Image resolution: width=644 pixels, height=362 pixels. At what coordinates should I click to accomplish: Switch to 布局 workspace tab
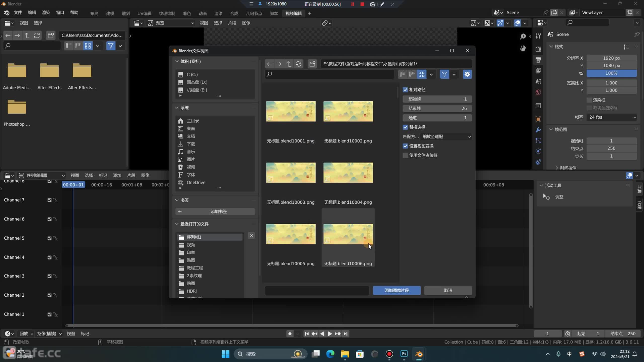pyautogui.click(x=94, y=13)
